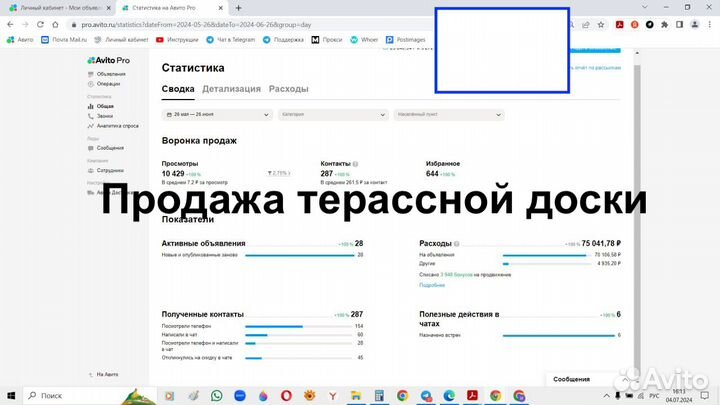Reload the current page

[x=40, y=24]
